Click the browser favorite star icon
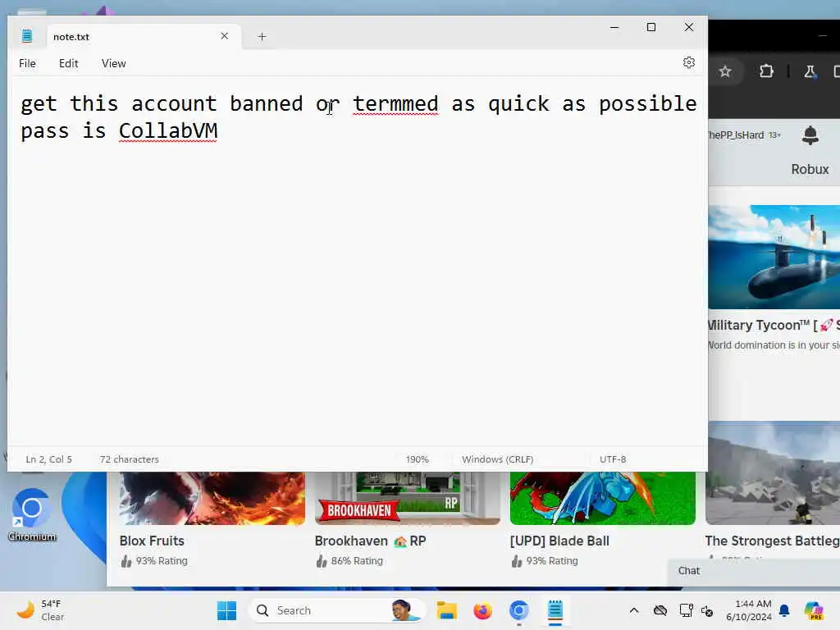The width and height of the screenshot is (840, 630). [725, 71]
